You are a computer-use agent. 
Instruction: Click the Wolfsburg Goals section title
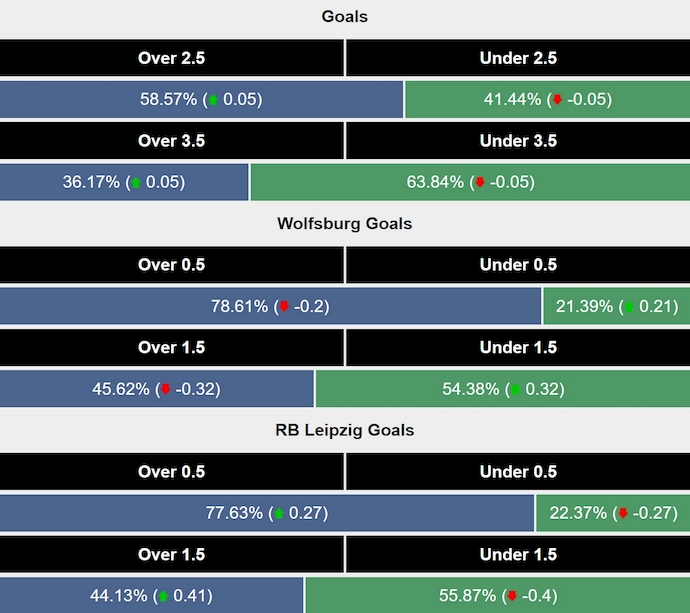(344, 224)
